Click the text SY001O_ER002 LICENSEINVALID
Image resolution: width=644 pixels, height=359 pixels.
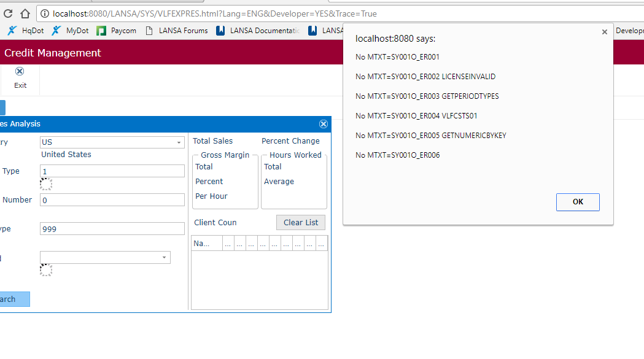[443, 76]
